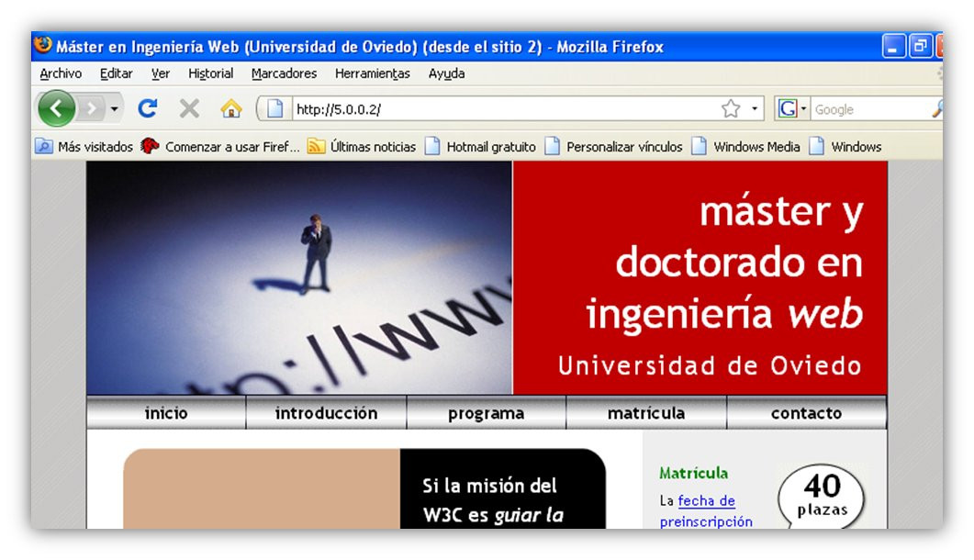The image size is (974, 560).
Task: Go to the matrícula navigation tab
Action: (646, 413)
